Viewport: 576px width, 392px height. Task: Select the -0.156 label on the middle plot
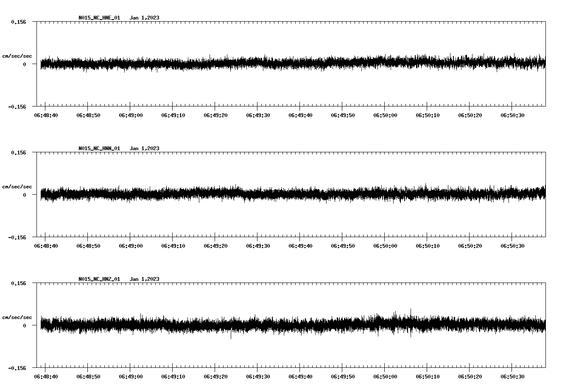tap(18, 237)
